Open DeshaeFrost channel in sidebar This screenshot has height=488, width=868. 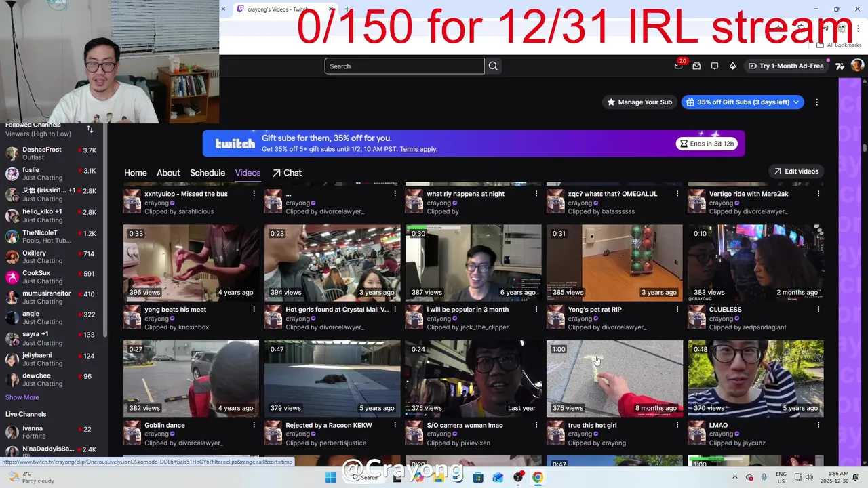tap(52, 153)
